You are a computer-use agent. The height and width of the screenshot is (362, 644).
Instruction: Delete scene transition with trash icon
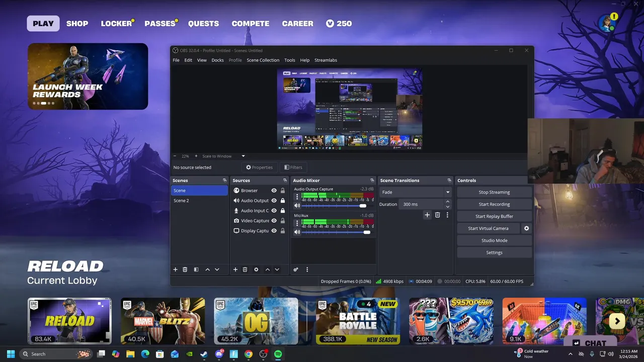coord(437,215)
